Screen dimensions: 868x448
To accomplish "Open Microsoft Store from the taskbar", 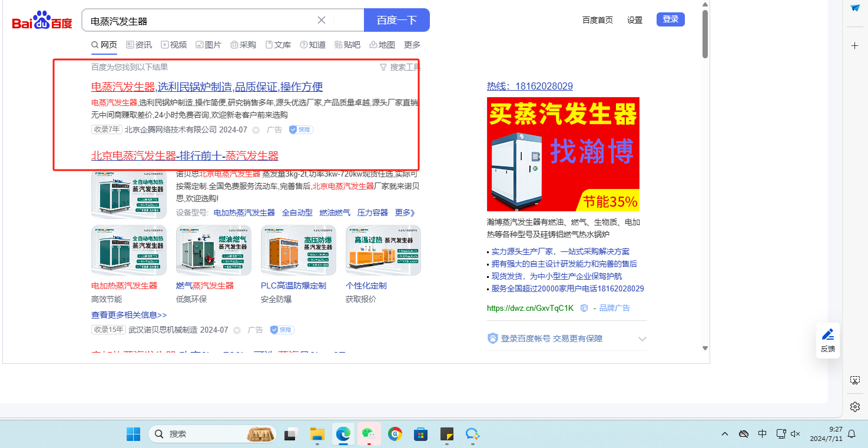I will pos(420,434).
